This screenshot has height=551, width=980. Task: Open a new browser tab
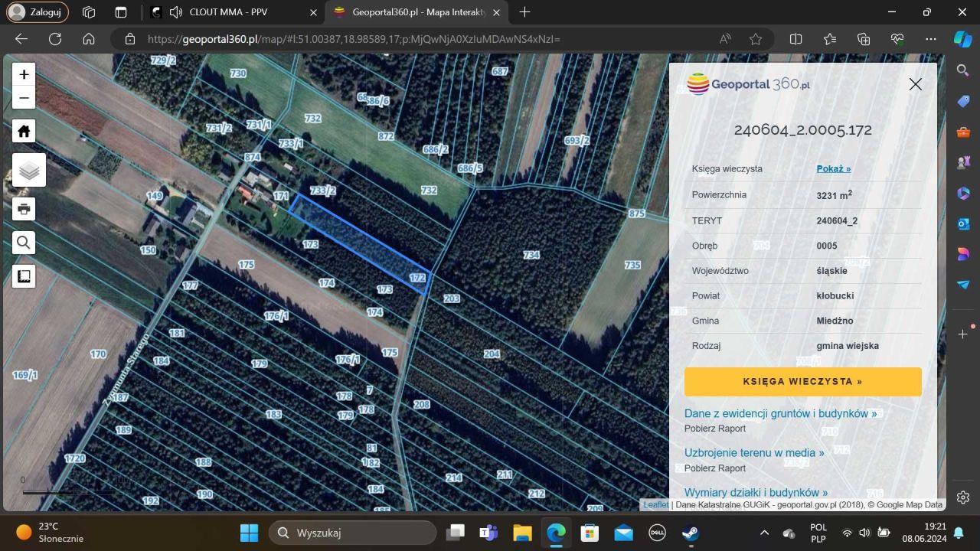(x=524, y=12)
